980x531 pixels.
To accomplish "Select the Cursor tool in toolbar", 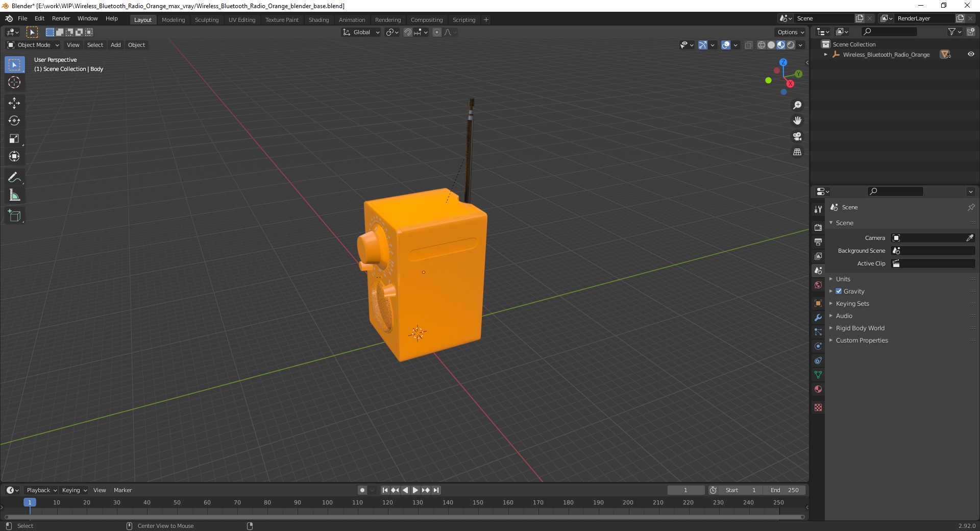I will coord(14,82).
